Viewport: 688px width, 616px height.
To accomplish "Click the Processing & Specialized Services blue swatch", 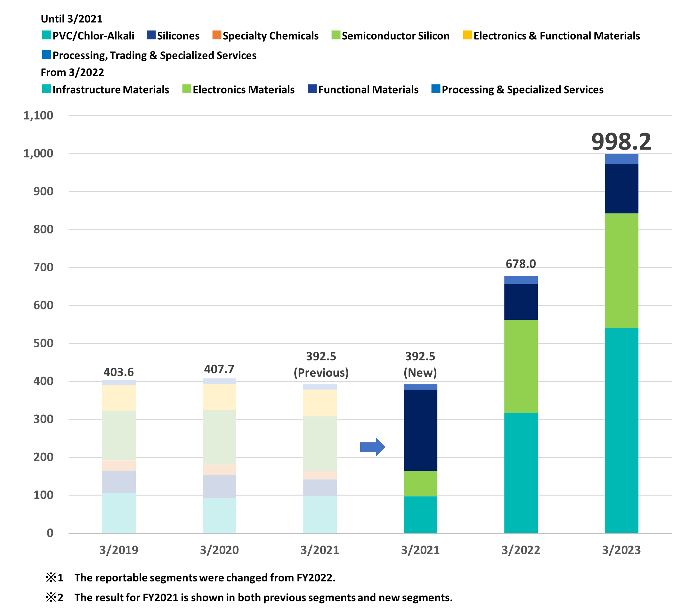I will (436, 89).
